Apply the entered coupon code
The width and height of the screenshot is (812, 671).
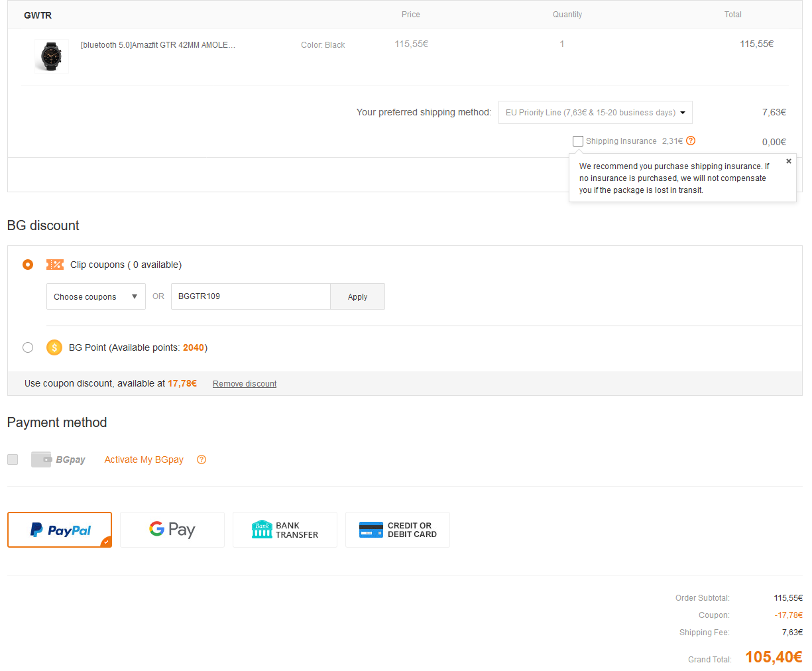point(357,296)
